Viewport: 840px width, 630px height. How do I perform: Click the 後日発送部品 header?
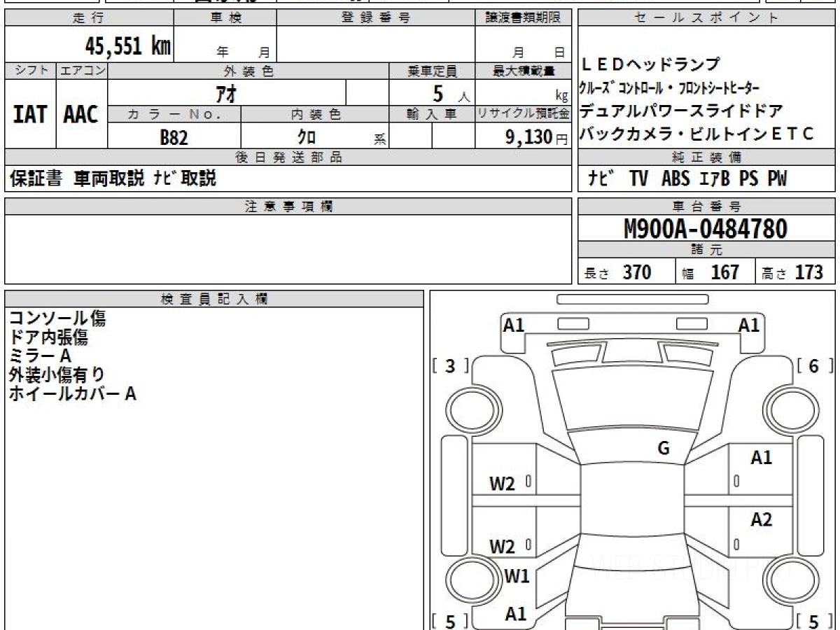288,157
